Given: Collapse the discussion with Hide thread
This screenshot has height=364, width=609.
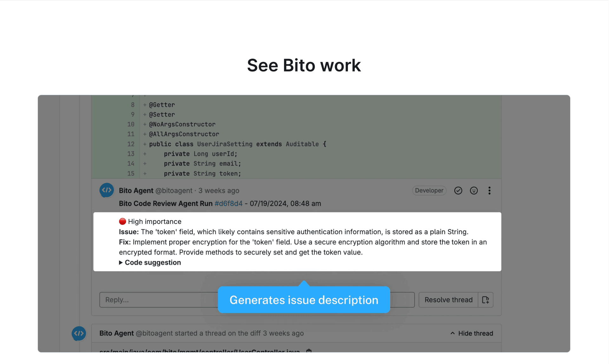Looking at the screenshot, I should pos(472,333).
